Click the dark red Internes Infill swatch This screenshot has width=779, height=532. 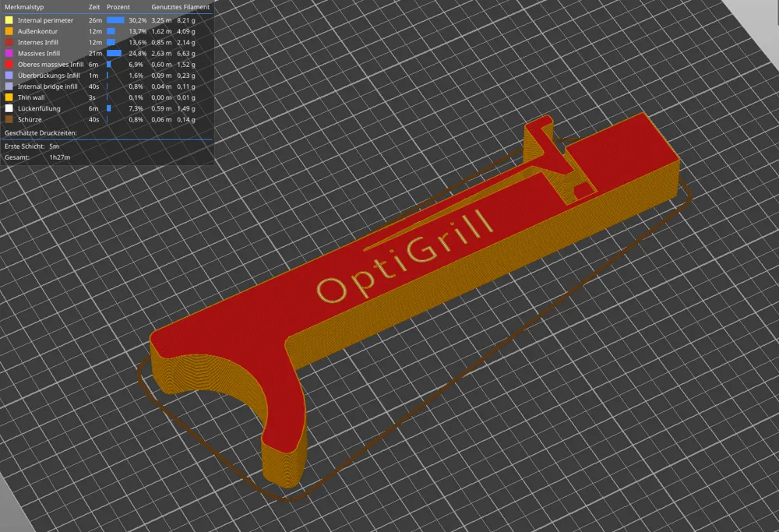click(9, 42)
